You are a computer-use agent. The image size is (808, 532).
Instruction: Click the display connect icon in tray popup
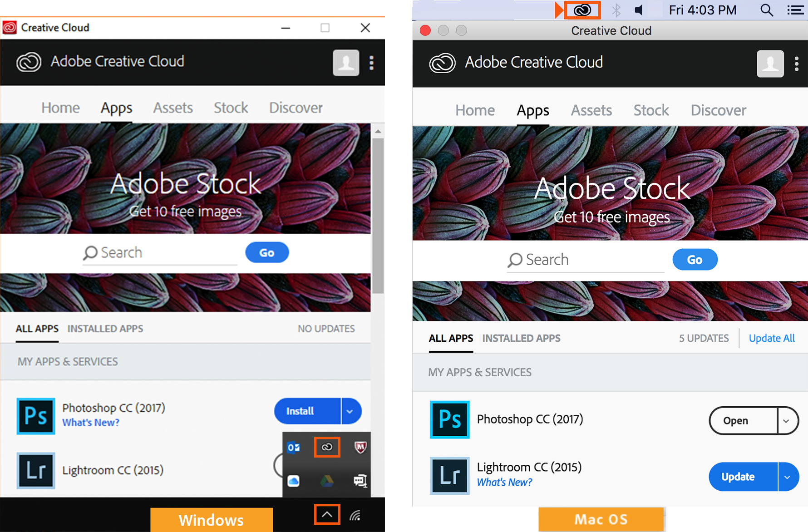(x=360, y=480)
